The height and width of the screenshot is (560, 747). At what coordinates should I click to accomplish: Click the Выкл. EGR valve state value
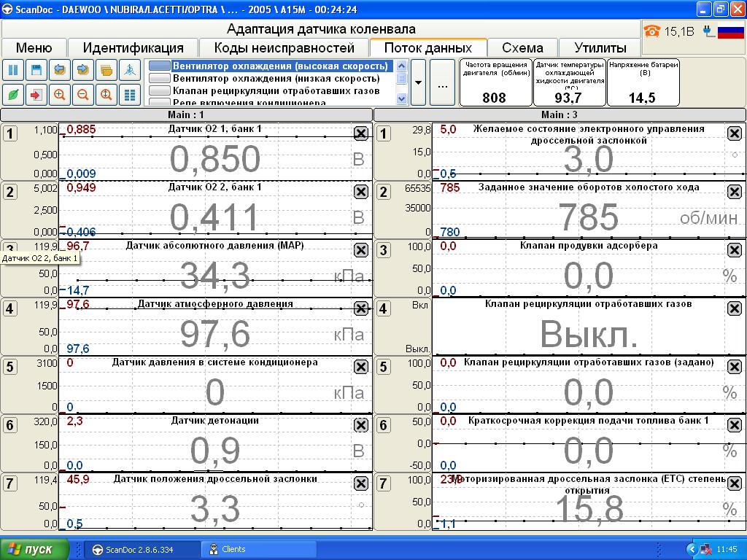point(589,334)
